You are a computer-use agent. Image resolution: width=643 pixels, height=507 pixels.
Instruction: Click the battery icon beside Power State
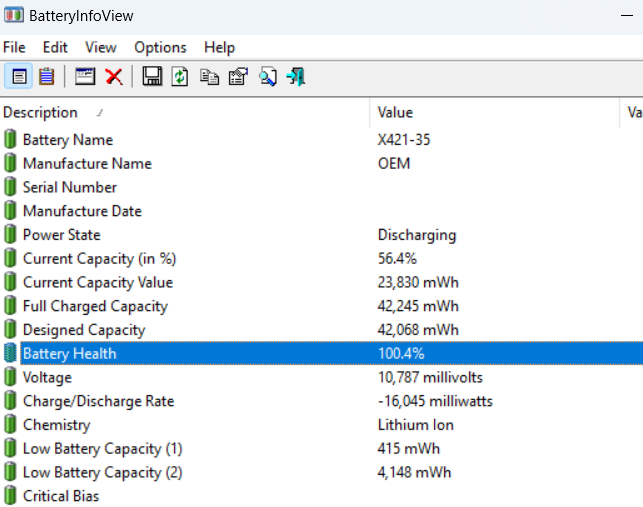click(x=10, y=235)
